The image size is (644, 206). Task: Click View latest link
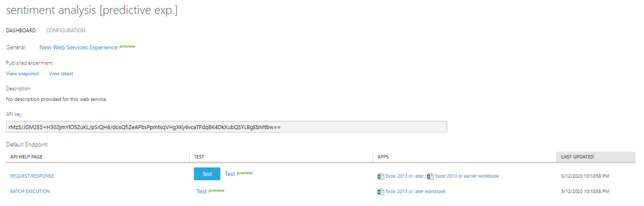61,74
